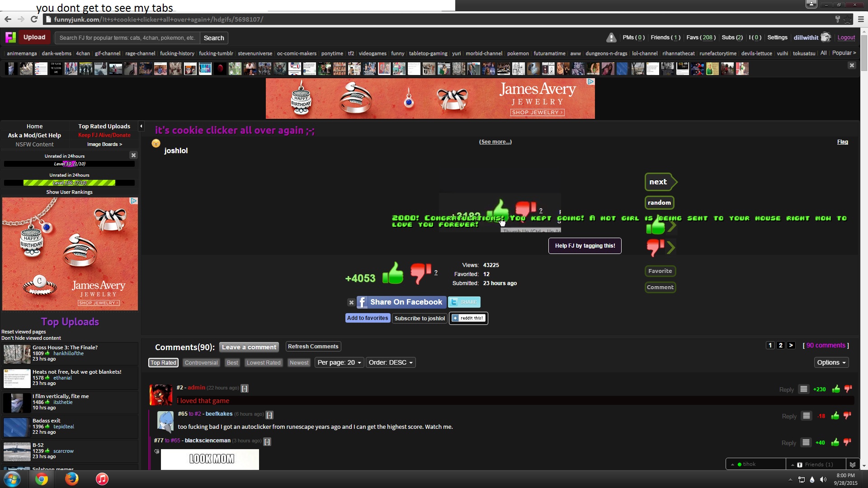Screen dimensions: 868x488
Task: Click the iTunes icon in the taskbar
Action: 102,479
